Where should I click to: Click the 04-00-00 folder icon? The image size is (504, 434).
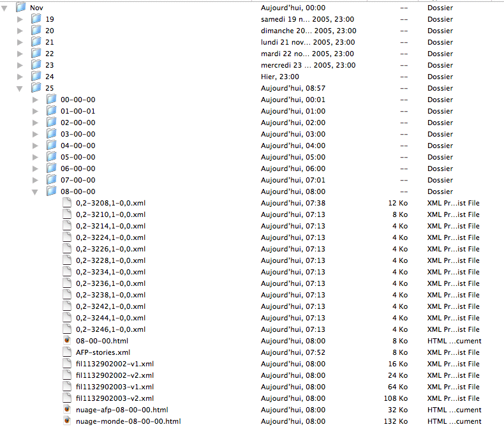tap(52, 145)
